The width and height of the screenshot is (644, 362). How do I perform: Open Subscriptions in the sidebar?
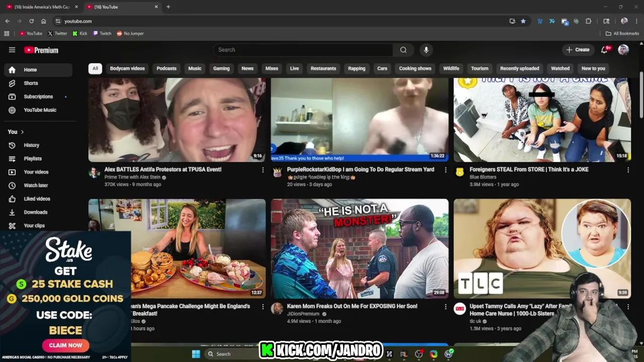[38, 97]
